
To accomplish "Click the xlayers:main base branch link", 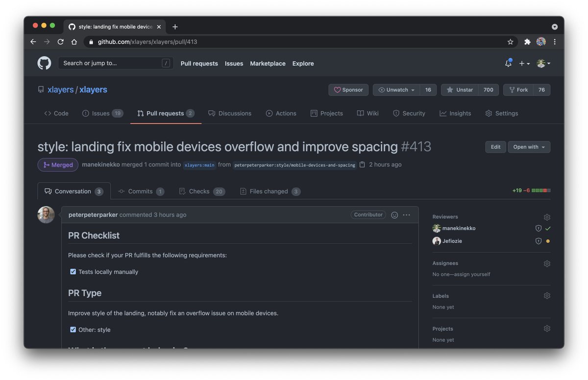I will 199,165.
